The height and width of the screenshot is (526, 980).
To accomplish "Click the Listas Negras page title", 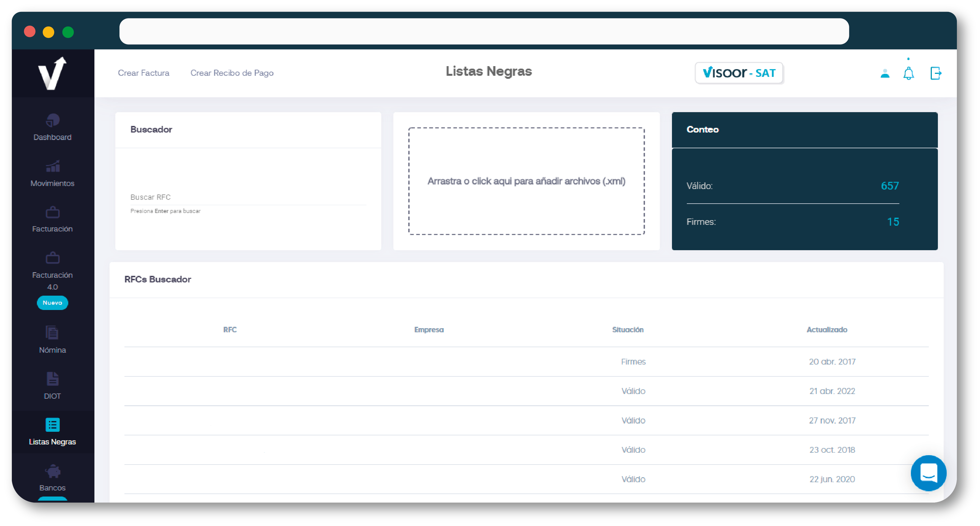I will [x=488, y=71].
